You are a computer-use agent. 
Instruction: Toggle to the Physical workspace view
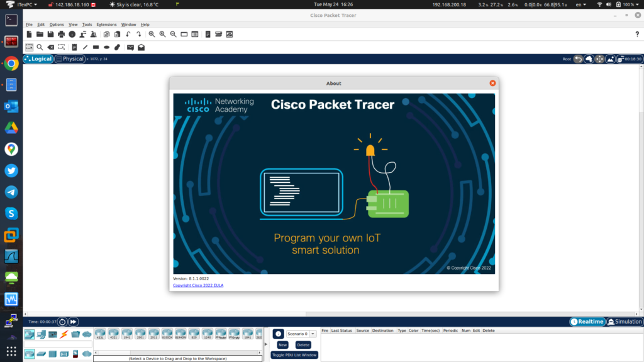(x=70, y=59)
